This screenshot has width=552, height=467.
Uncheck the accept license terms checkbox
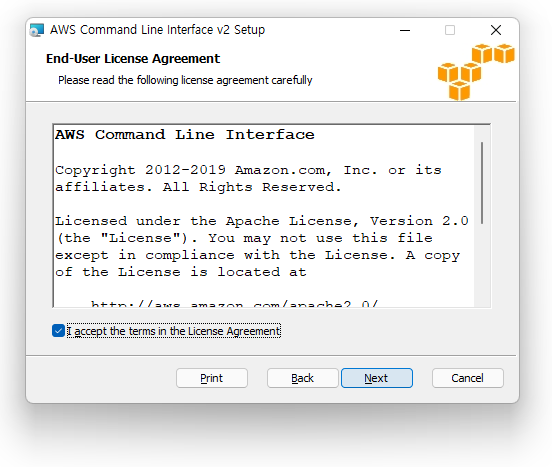(x=58, y=331)
